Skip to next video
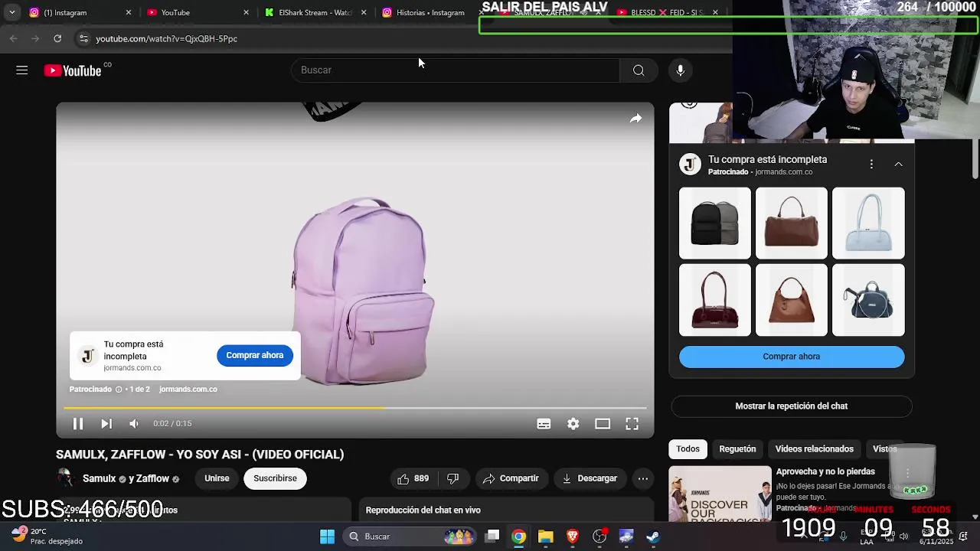Image resolution: width=980 pixels, height=551 pixels. [x=106, y=424]
